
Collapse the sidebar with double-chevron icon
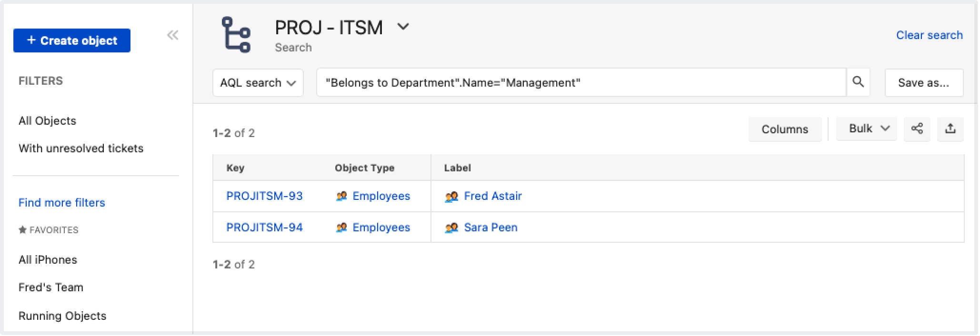pos(172,35)
